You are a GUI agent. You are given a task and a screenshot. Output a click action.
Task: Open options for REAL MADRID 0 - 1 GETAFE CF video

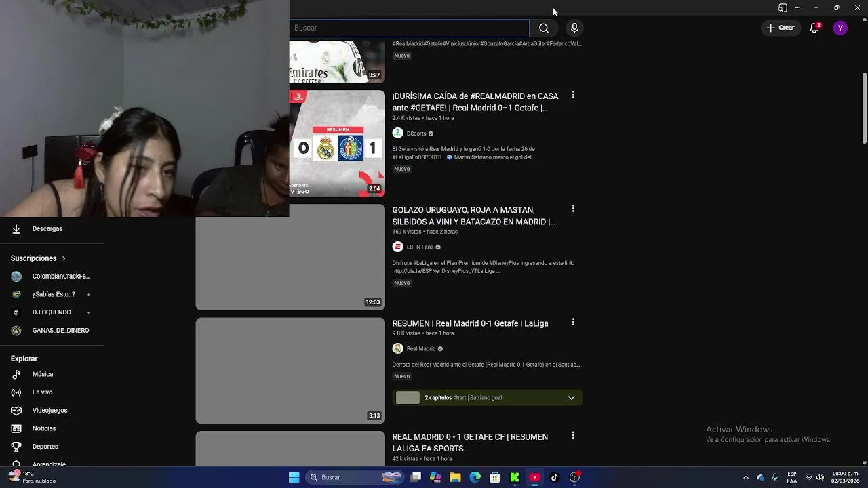click(573, 435)
